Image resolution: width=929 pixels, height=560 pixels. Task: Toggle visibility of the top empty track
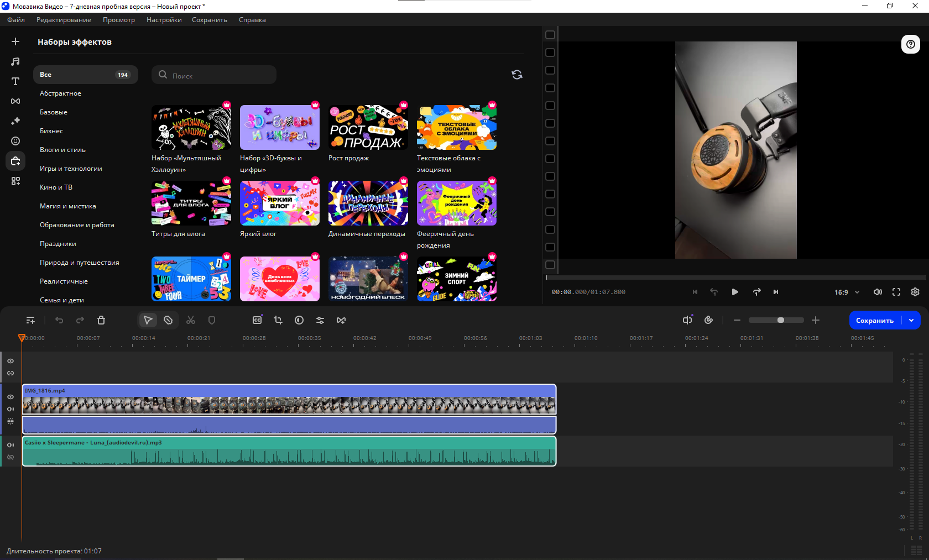tap(11, 361)
